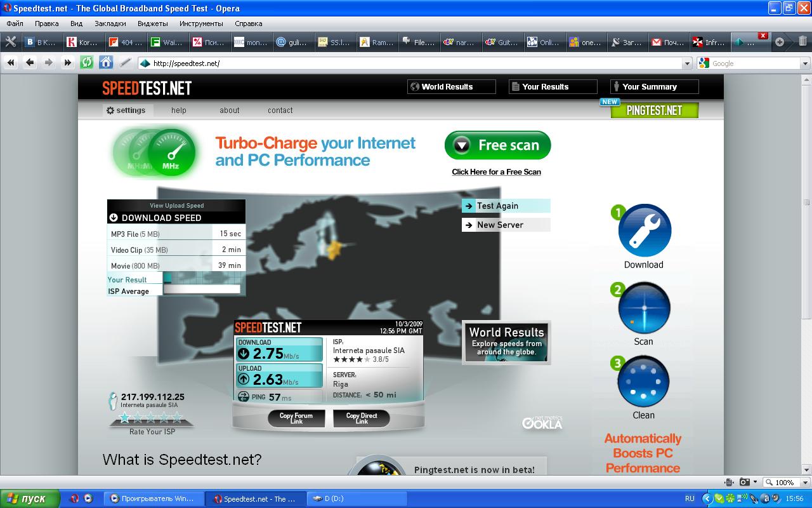
Task: Reload the page with green refresh icon
Action: point(87,62)
